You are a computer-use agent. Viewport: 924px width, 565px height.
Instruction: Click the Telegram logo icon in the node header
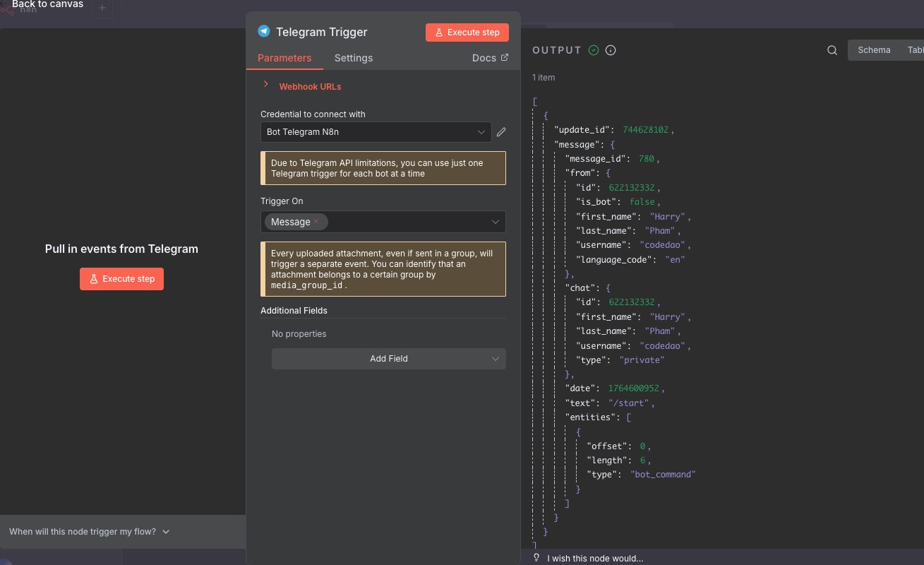pyautogui.click(x=264, y=31)
